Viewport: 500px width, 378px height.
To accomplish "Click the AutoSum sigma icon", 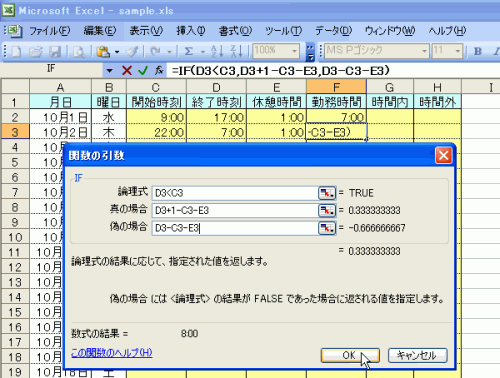I will pos(189,52).
